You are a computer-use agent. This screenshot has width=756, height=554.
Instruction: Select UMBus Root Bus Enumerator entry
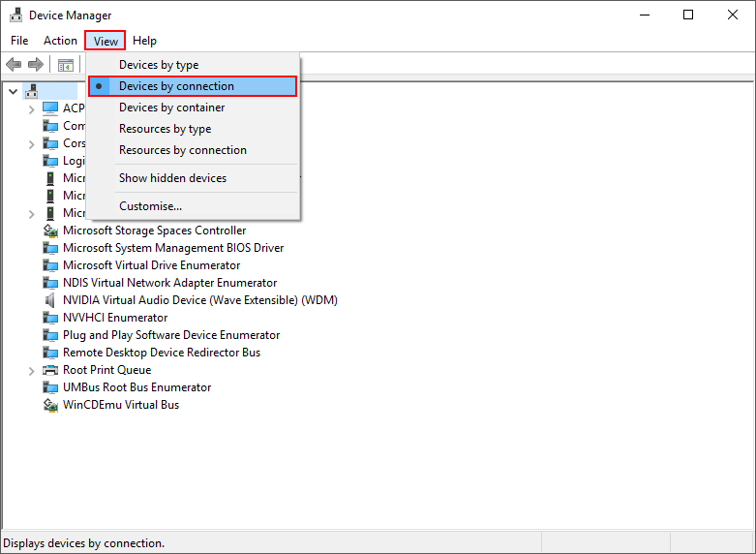click(136, 387)
